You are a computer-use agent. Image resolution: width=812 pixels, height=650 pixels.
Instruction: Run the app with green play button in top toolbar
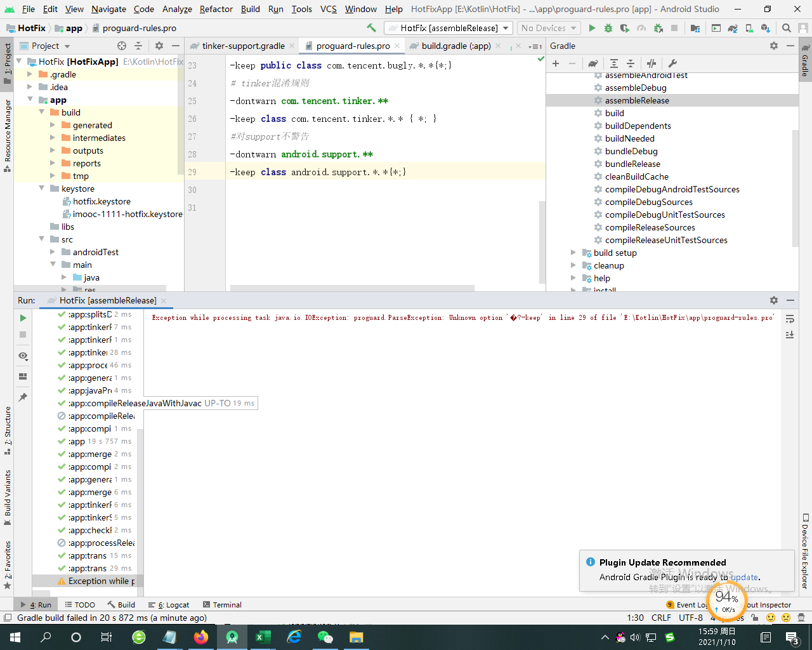pyautogui.click(x=592, y=28)
